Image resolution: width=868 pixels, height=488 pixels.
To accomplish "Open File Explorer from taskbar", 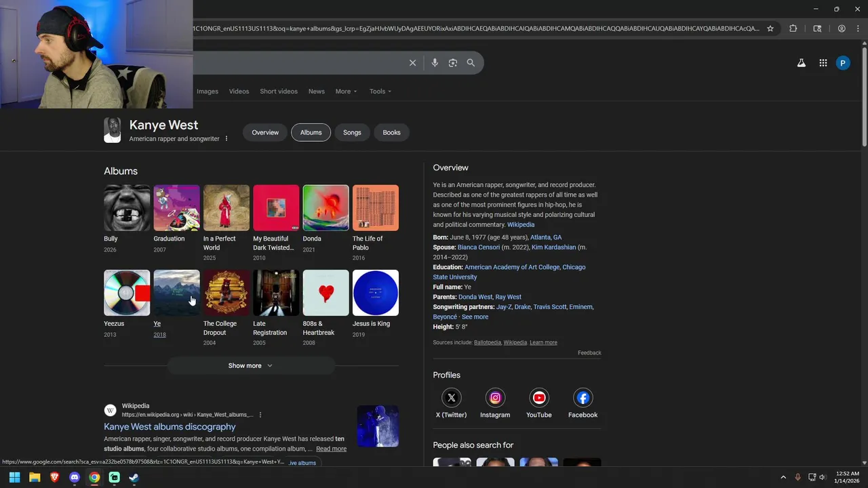I will [x=35, y=477].
